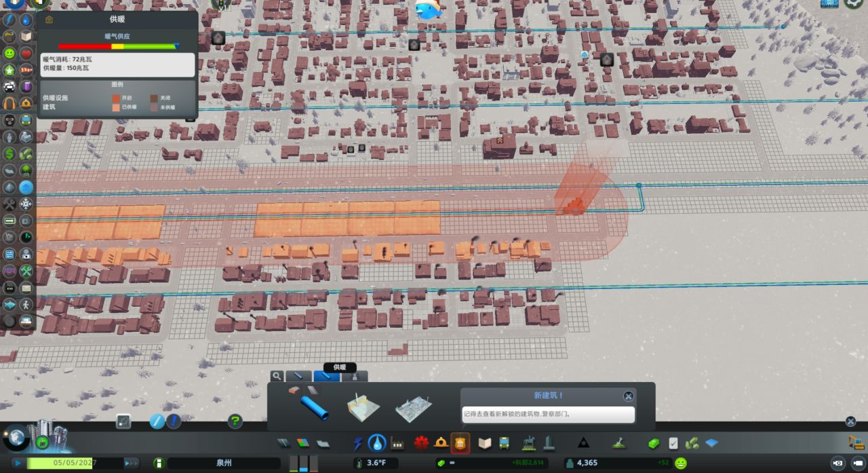Toggle the blue slash icon beside exclamation
This screenshot has height=473, width=868.
(157, 421)
